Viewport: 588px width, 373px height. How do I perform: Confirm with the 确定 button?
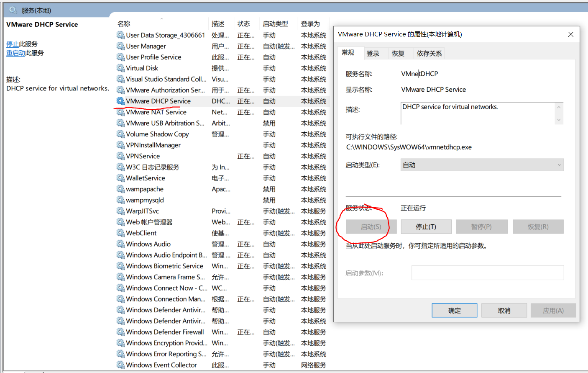point(455,311)
